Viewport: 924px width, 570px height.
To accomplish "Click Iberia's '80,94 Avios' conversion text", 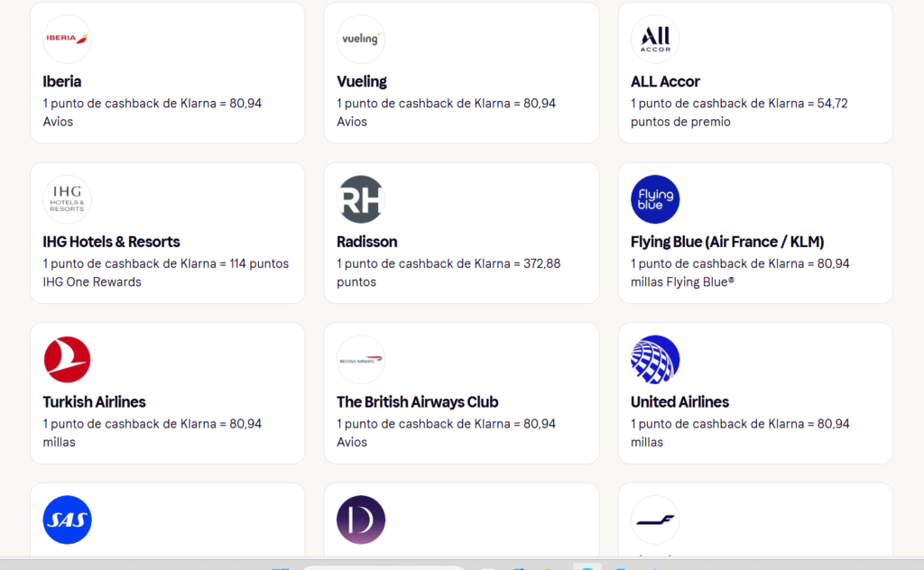I will click(152, 113).
